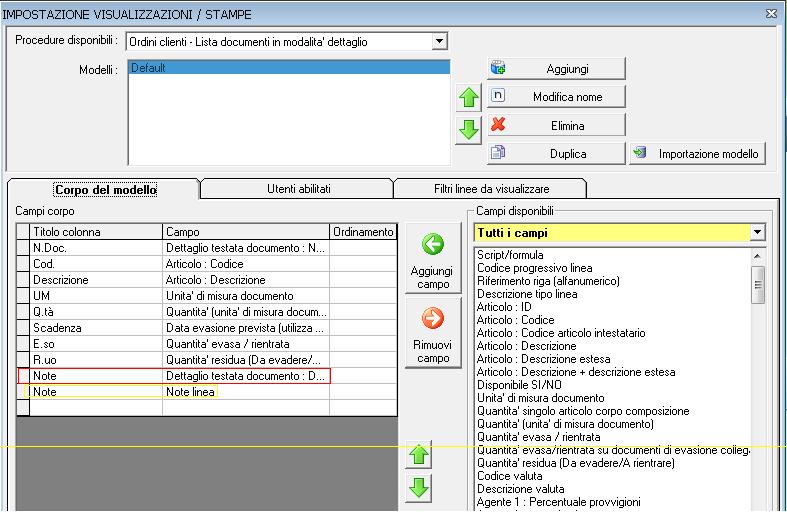Select the Default model in Modelli list
The image size is (787, 512).
(x=289, y=67)
